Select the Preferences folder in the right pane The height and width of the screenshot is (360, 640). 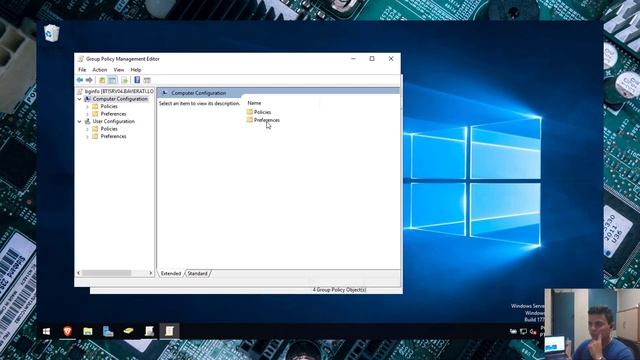point(263,120)
